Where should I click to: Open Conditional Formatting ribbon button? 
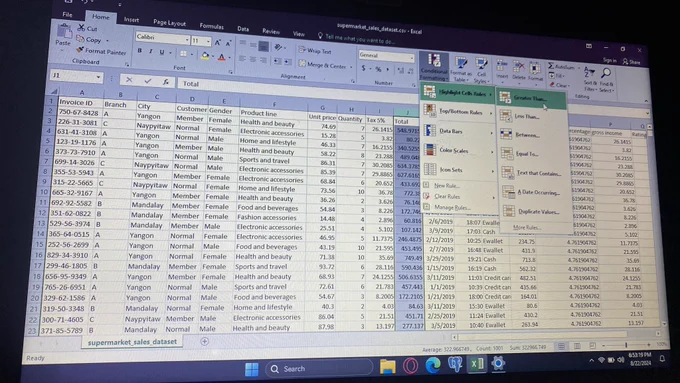click(434, 67)
